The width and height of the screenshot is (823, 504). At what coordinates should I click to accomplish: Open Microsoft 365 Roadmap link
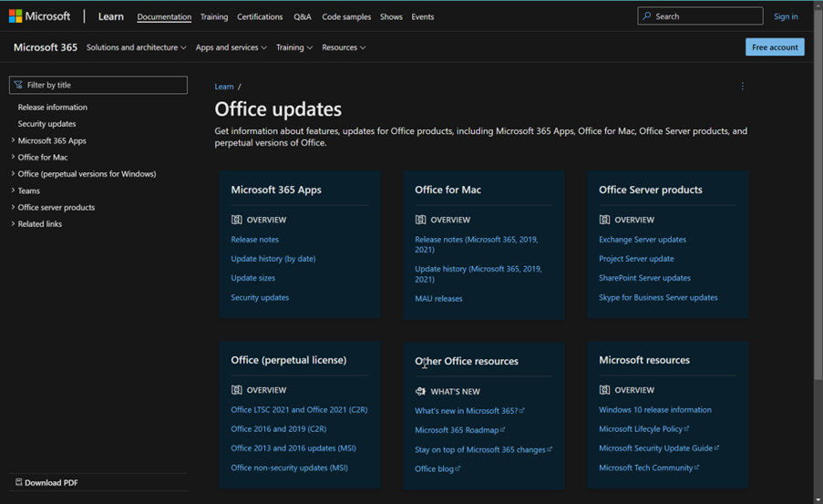tap(459, 430)
